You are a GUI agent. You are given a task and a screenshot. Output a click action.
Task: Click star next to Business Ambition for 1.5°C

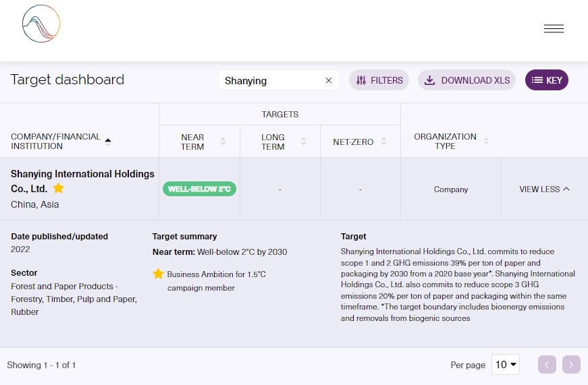click(158, 274)
